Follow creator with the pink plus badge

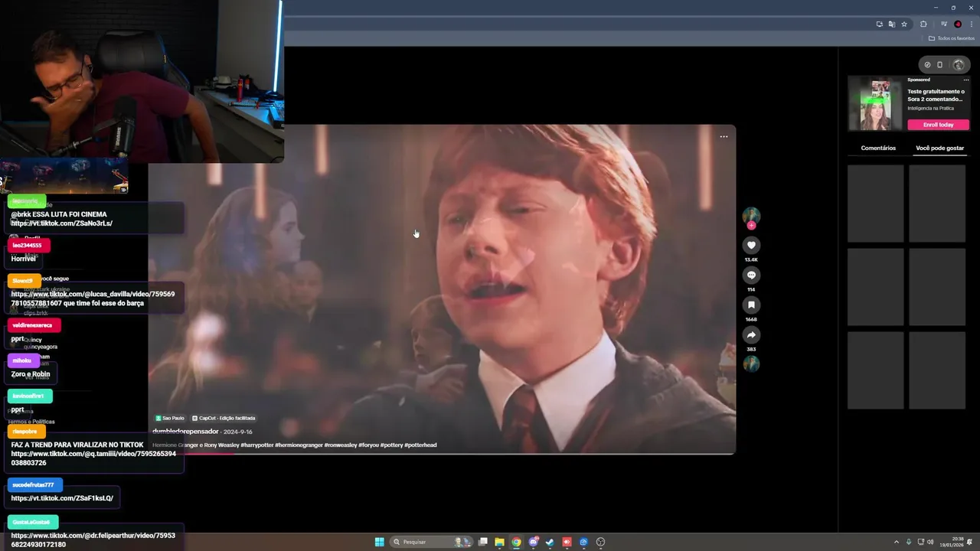click(x=751, y=225)
